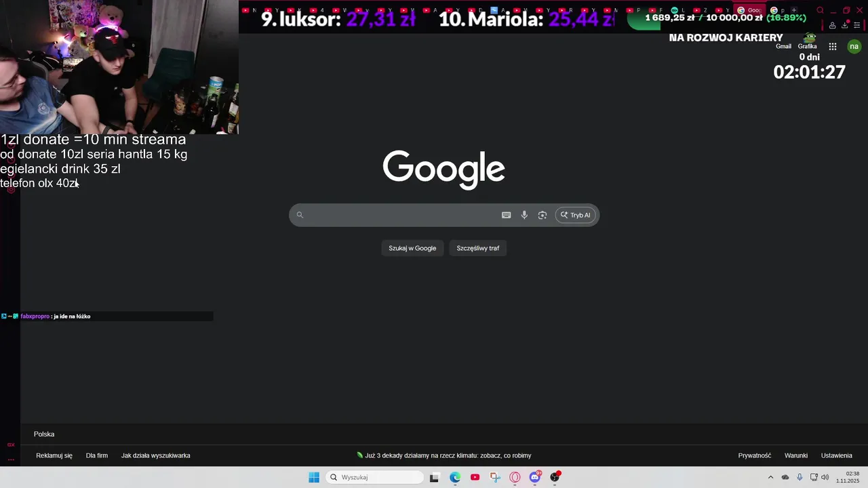Click the GX Corner icon in sidebar

click(x=11, y=445)
